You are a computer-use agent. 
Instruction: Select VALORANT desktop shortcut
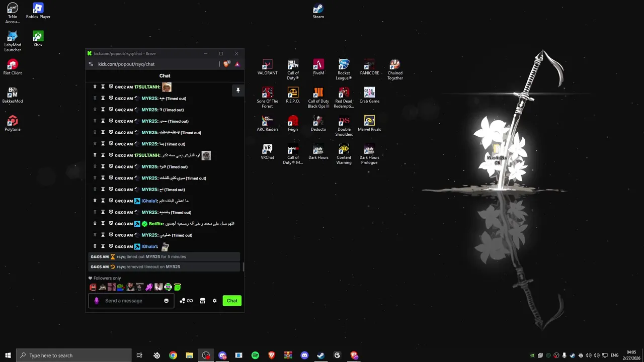click(x=267, y=67)
